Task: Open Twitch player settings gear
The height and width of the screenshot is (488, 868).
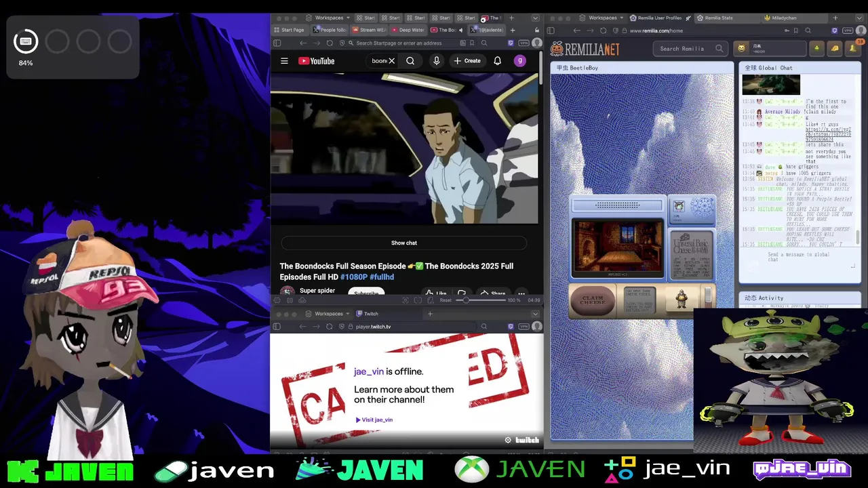Action: click(508, 440)
